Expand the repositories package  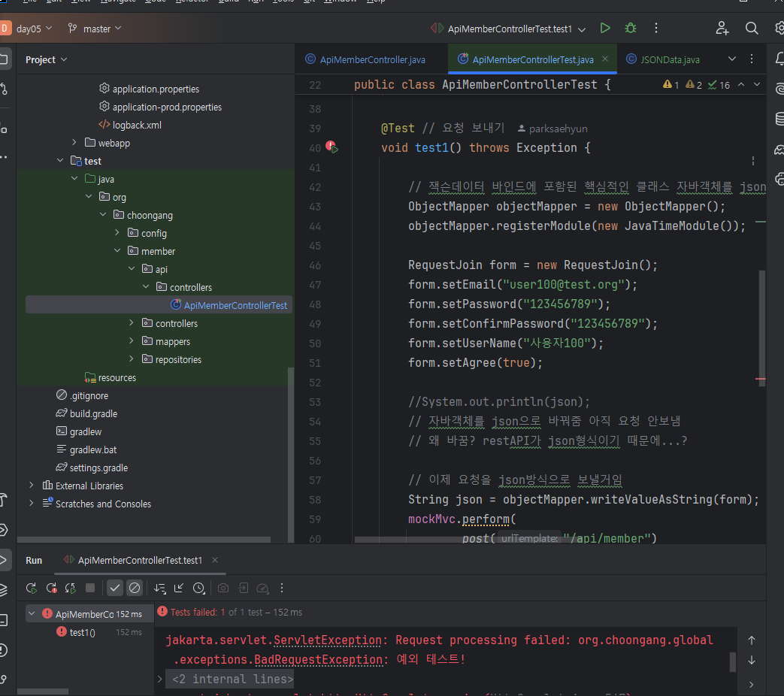(131, 359)
